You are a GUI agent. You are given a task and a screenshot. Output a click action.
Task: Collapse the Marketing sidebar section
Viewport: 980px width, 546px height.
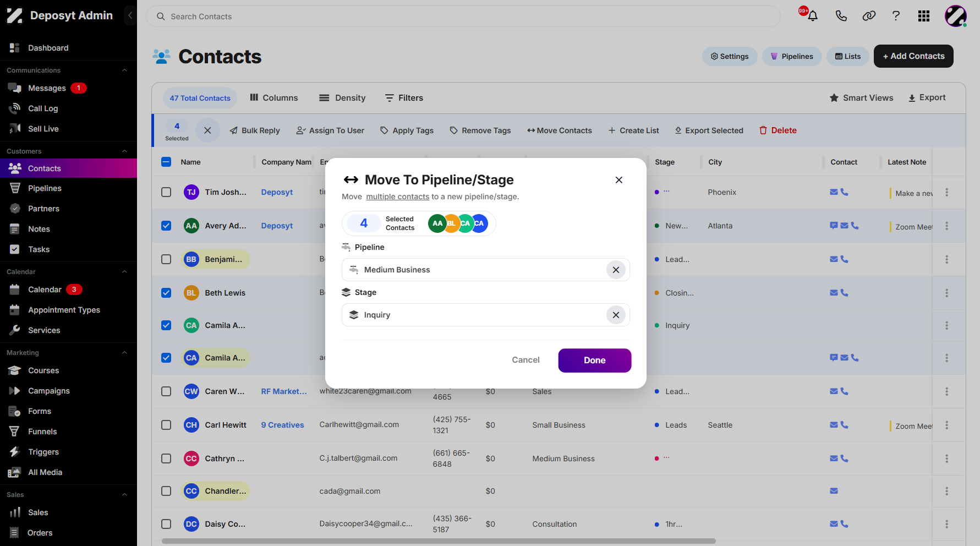124,353
